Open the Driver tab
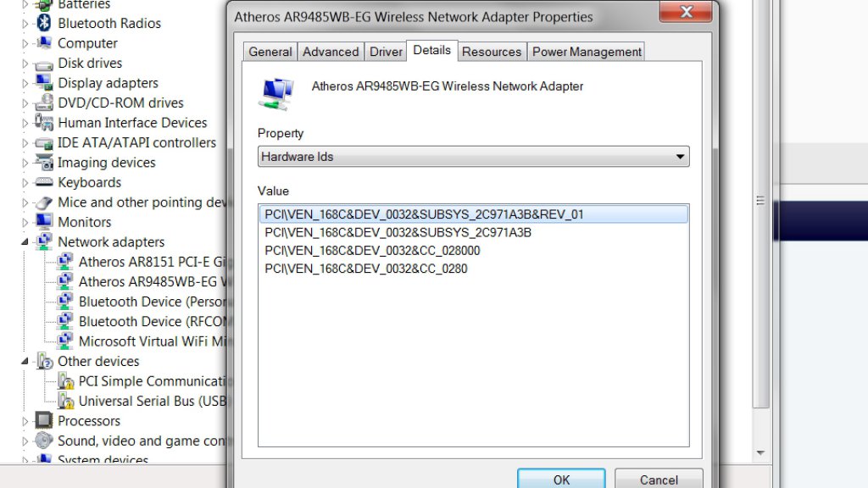The width and height of the screenshot is (868, 488). [x=386, y=52]
